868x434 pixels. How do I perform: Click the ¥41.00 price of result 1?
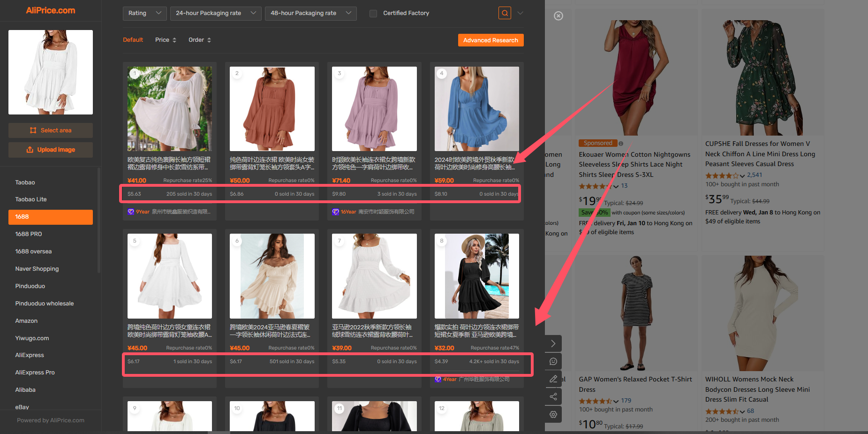click(137, 180)
